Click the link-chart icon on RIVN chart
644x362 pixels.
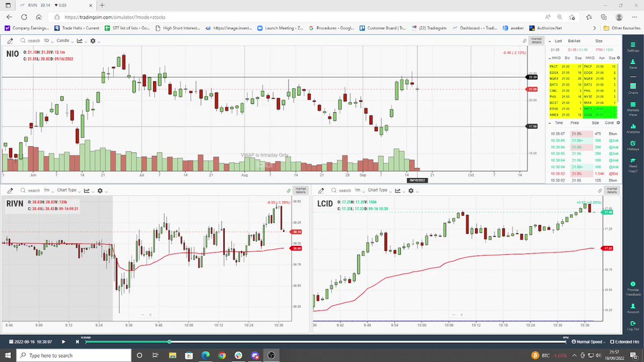289,190
